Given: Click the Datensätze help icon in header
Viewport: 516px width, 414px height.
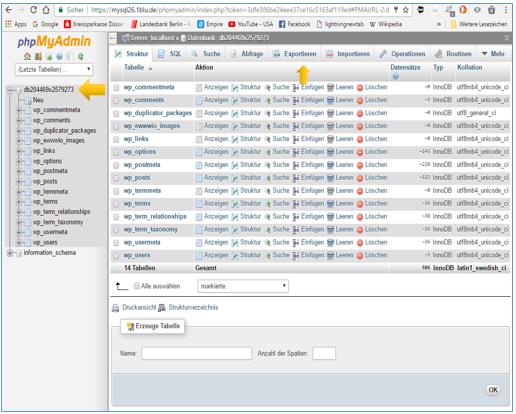Looking at the screenshot, I should click(396, 77).
